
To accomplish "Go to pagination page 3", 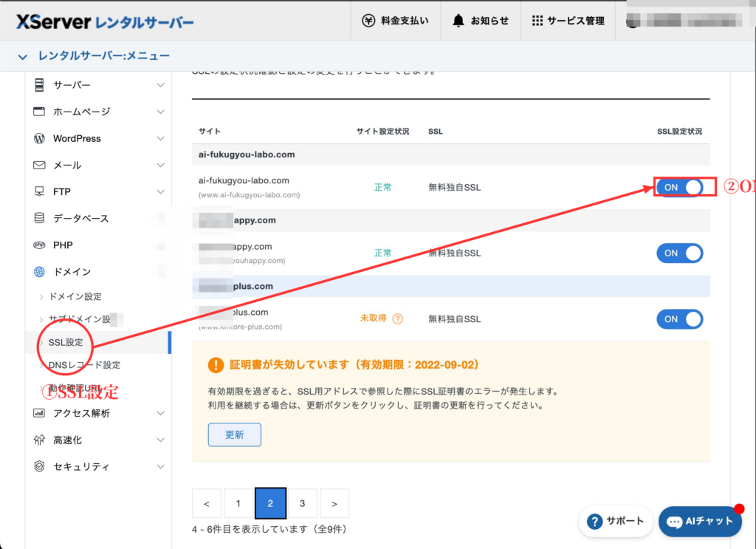I will [302, 503].
